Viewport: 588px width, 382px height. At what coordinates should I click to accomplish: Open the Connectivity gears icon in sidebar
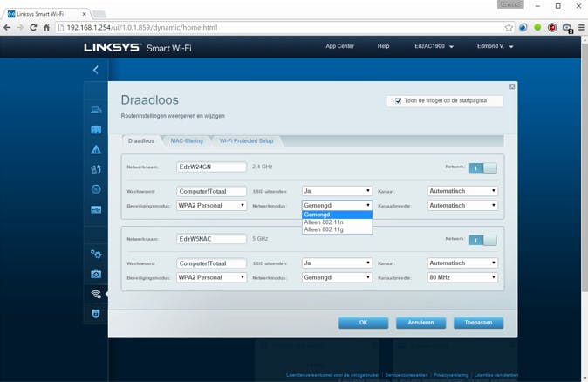pyautogui.click(x=96, y=254)
